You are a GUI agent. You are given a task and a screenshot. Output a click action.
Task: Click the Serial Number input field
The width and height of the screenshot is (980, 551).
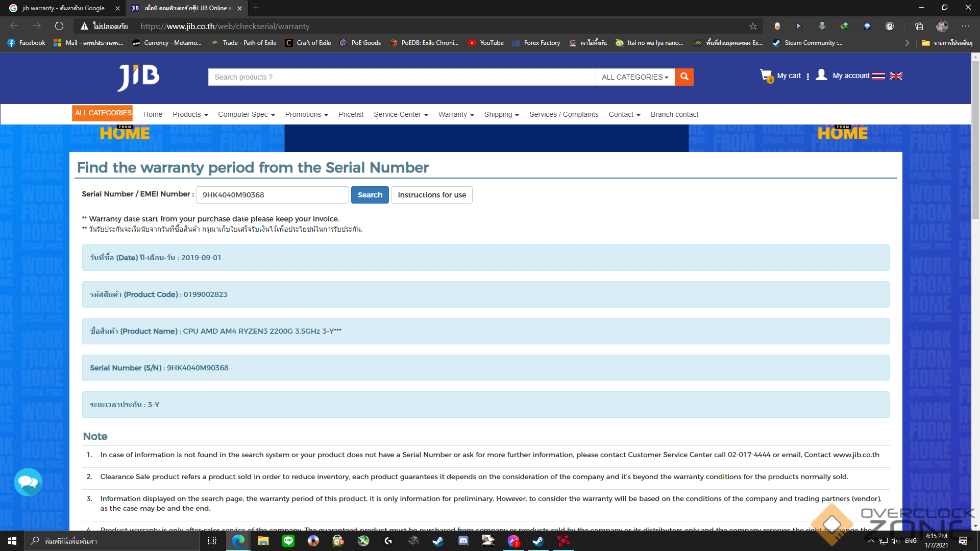(273, 195)
